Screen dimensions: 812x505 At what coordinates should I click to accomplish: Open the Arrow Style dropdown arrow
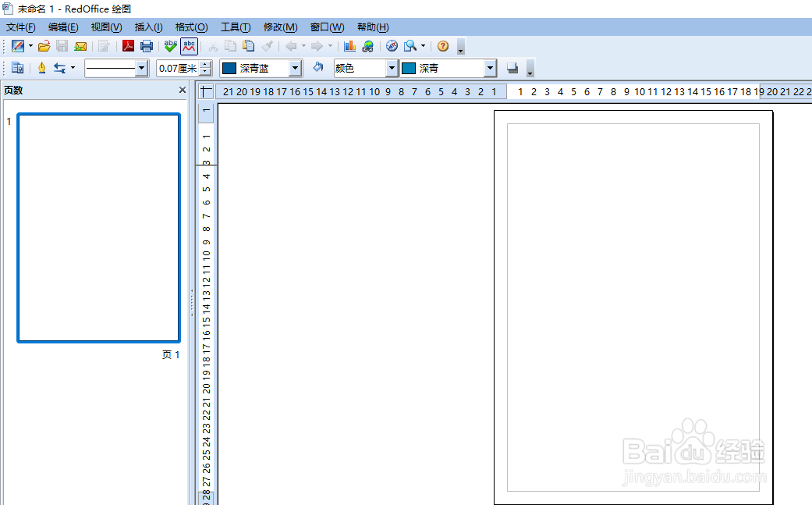pos(73,68)
